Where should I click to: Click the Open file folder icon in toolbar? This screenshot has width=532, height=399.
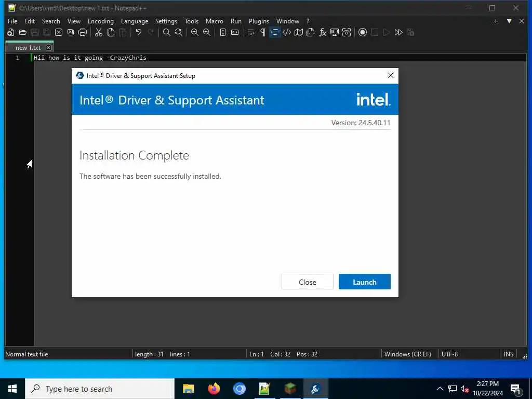[x=23, y=32]
